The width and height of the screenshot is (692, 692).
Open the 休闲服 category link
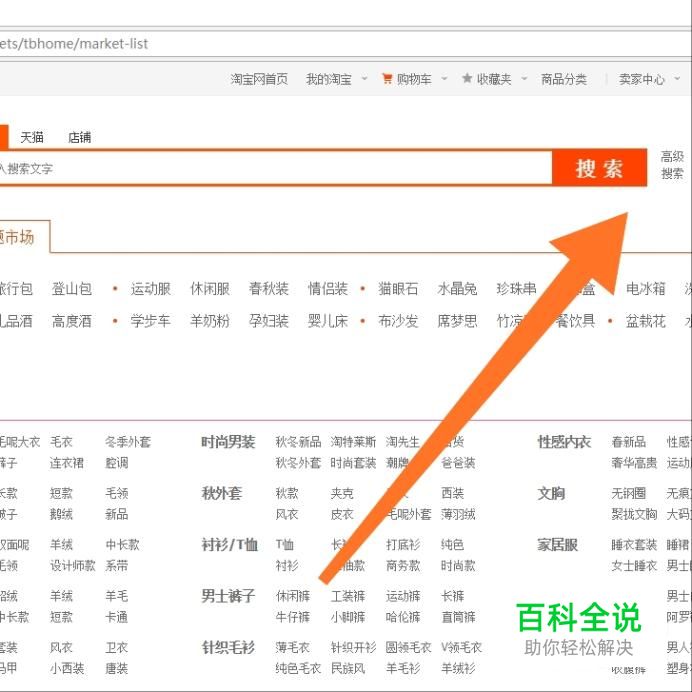[x=210, y=289]
